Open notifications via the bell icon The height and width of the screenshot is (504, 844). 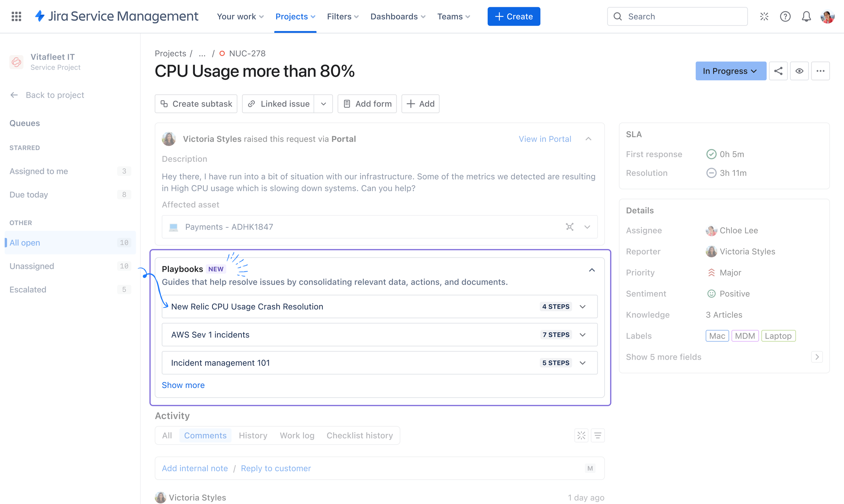(x=806, y=16)
